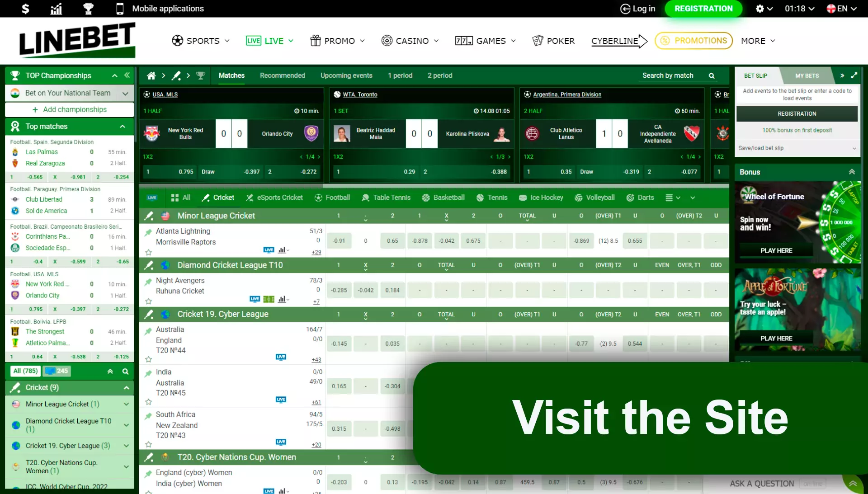Open Mobile applications via phone icon
Screen dimensions: 868x494
tap(119, 8)
